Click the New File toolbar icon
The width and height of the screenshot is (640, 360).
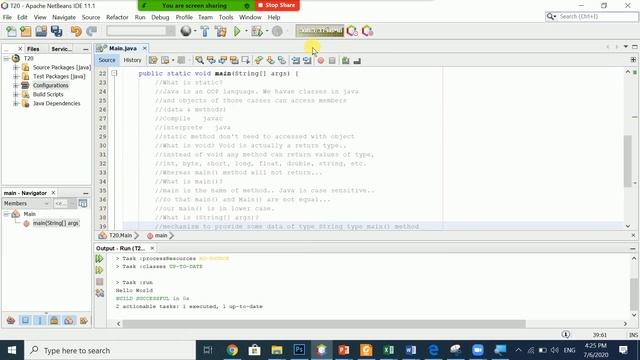click(11, 31)
